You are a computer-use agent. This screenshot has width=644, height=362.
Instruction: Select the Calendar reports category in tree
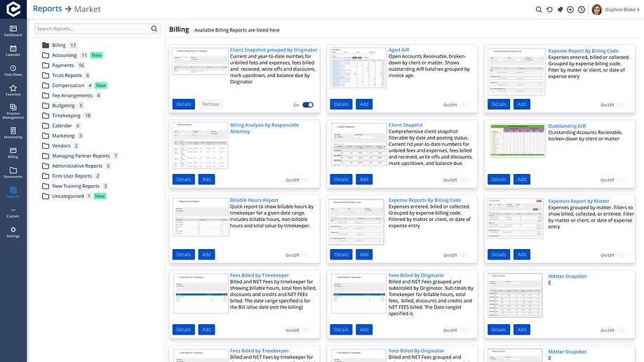(x=62, y=126)
